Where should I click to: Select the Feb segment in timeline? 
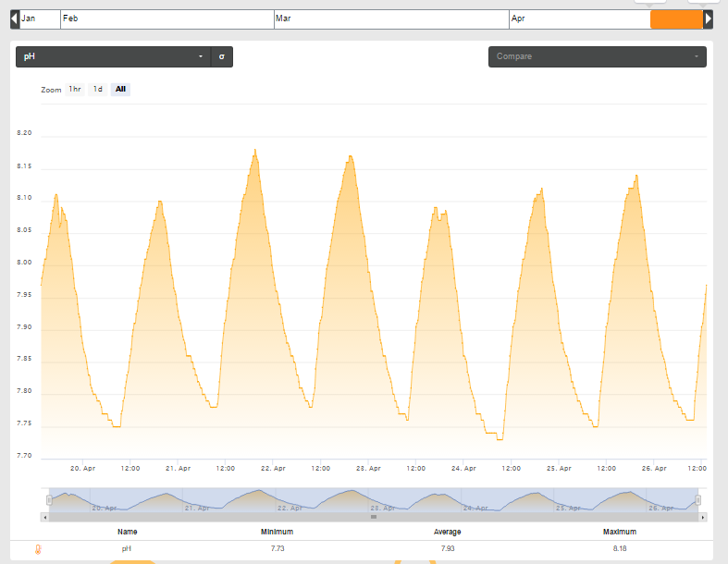pos(167,19)
